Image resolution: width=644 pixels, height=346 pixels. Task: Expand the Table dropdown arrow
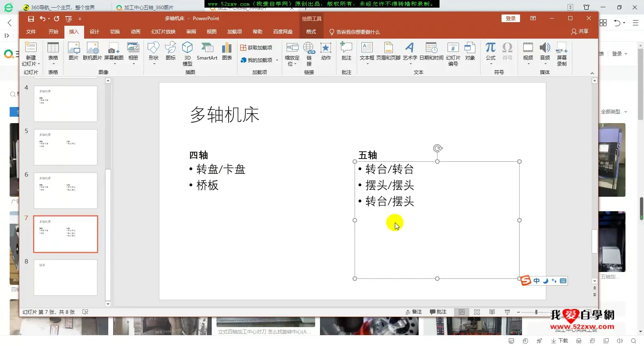(53, 64)
